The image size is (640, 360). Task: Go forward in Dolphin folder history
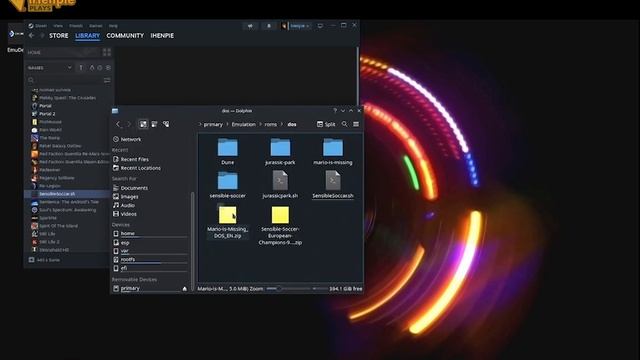click(129, 124)
